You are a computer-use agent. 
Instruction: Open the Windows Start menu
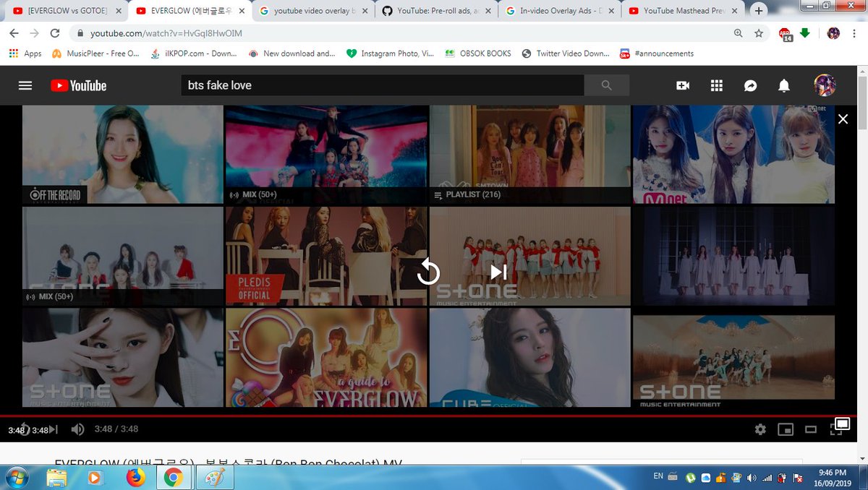point(16,477)
